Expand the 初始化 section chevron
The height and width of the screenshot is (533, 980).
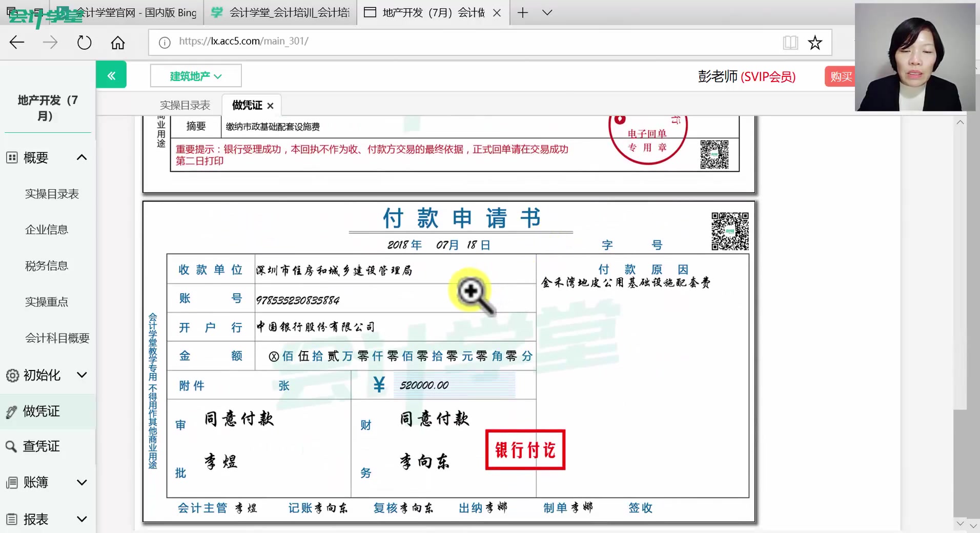pyautogui.click(x=81, y=375)
